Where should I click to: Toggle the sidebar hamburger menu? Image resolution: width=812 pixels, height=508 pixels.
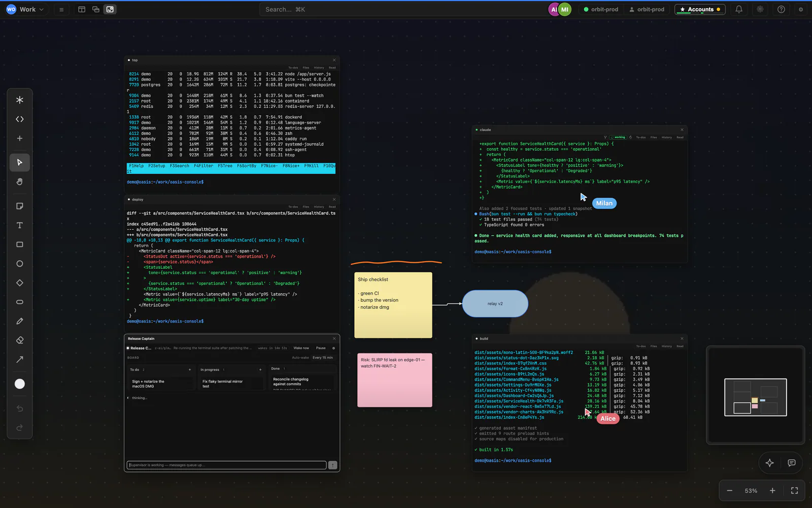pyautogui.click(x=61, y=9)
